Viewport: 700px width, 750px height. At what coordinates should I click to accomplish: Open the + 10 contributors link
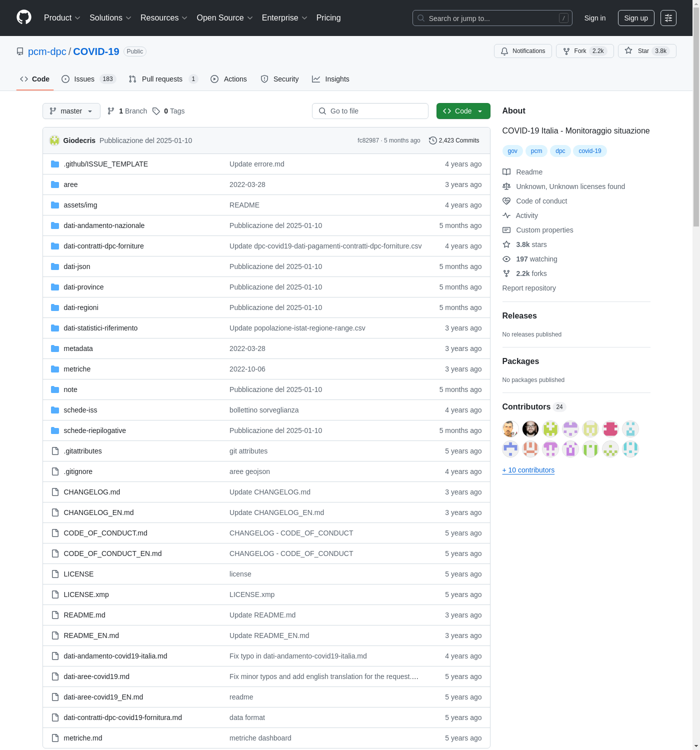pos(528,470)
